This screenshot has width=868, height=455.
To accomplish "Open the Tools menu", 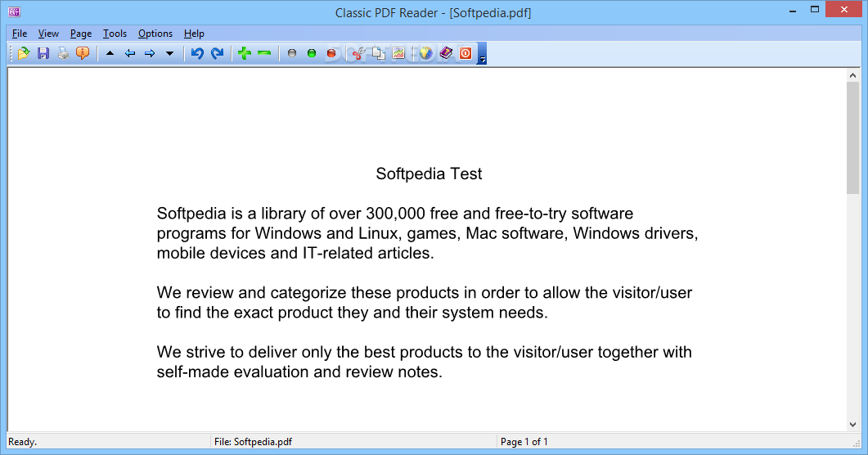I will coord(115,34).
